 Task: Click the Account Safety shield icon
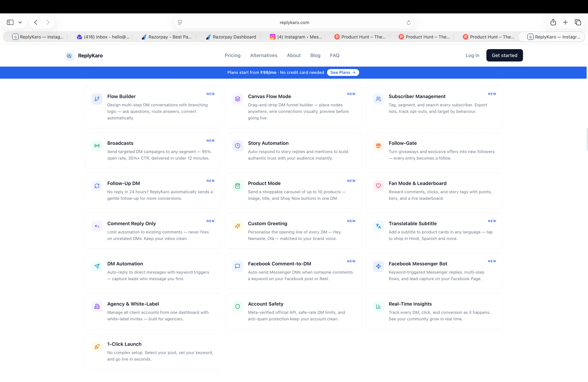point(237,306)
